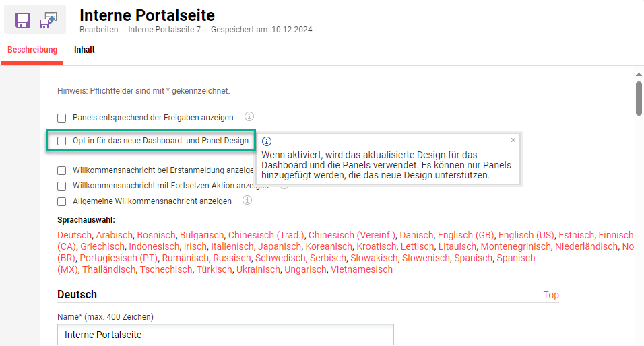Enable Panels entsprechend der Freigaben anzeigen

coord(62,118)
